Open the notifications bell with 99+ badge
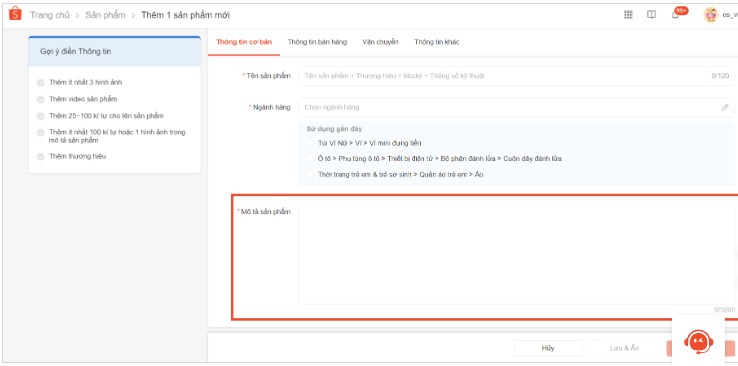This screenshot has height=366, width=738. coord(678,13)
